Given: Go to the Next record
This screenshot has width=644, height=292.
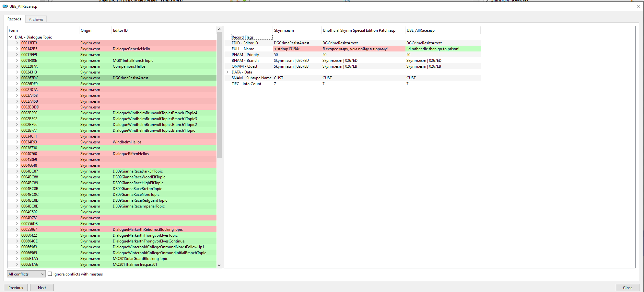Looking at the screenshot, I should pyautogui.click(x=42, y=287).
